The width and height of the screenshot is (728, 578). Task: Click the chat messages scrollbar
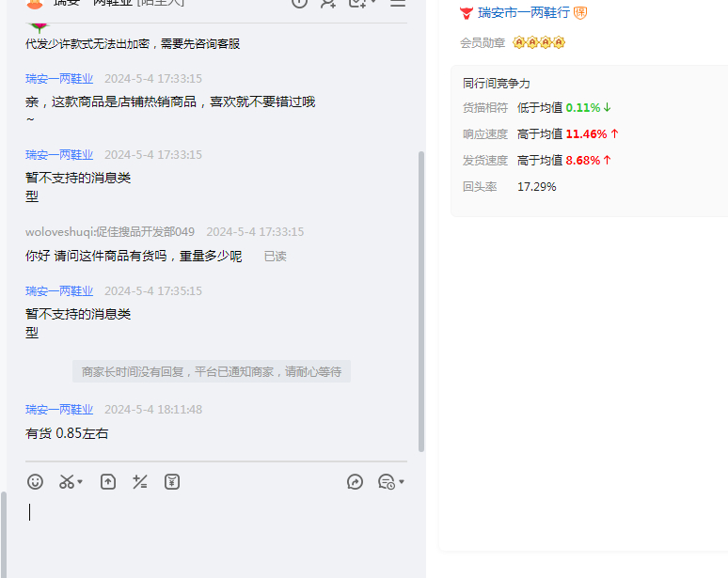click(x=420, y=301)
